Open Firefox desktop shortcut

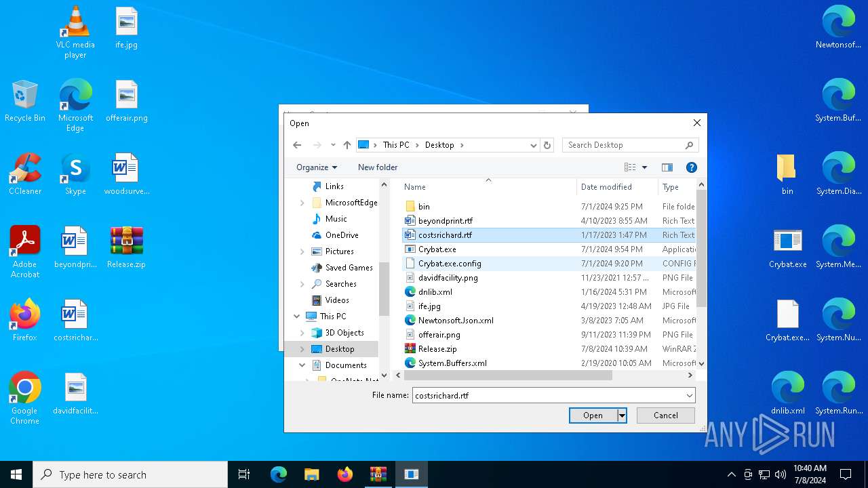(25, 320)
